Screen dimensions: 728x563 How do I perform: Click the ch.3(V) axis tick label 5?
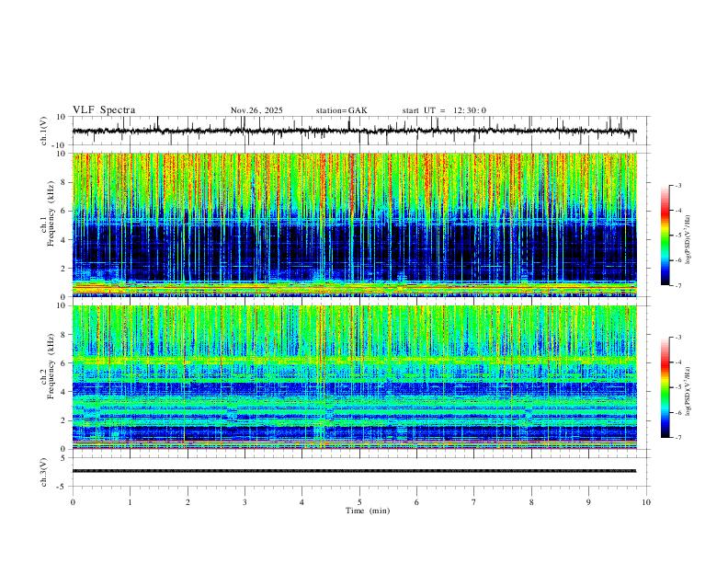pyautogui.click(x=64, y=458)
